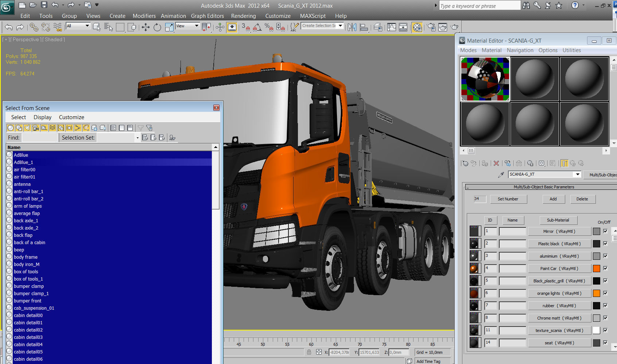Image resolution: width=617 pixels, height=364 pixels.
Task: Open the Modes menu in Material Editor
Action: (x=468, y=50)
